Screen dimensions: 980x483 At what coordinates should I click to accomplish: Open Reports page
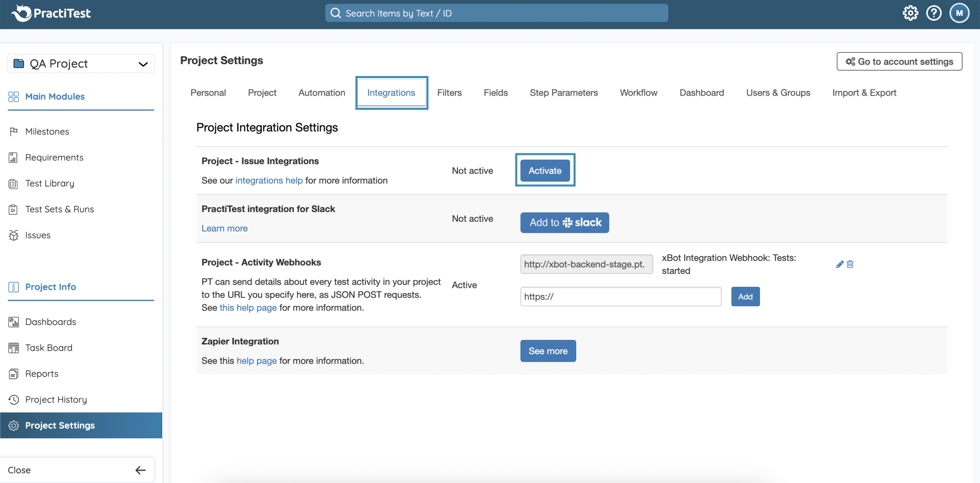point(42,374)
